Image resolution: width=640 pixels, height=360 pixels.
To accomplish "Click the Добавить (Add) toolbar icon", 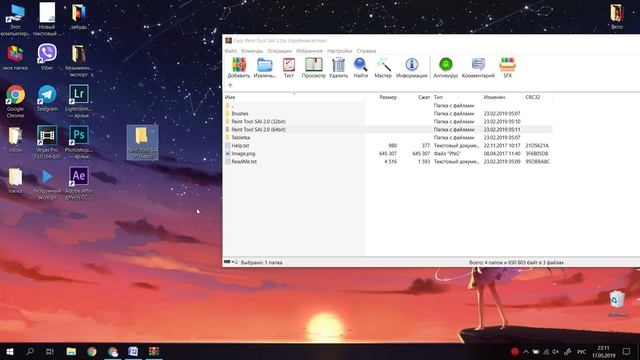I will tap(239, 68).
